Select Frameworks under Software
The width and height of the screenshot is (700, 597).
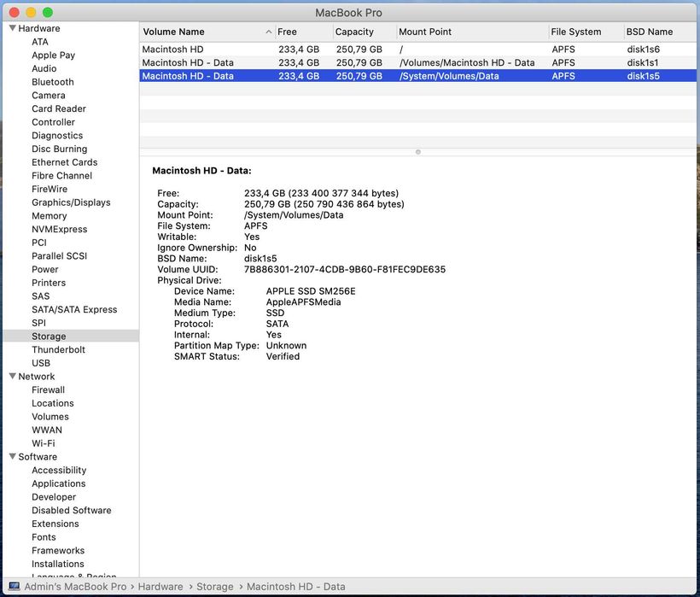58,551
